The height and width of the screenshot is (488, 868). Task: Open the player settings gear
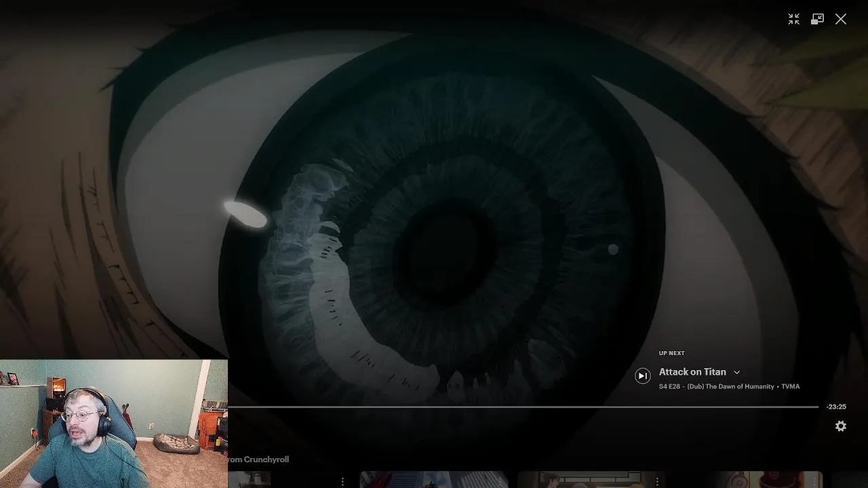tap(841, 426)
